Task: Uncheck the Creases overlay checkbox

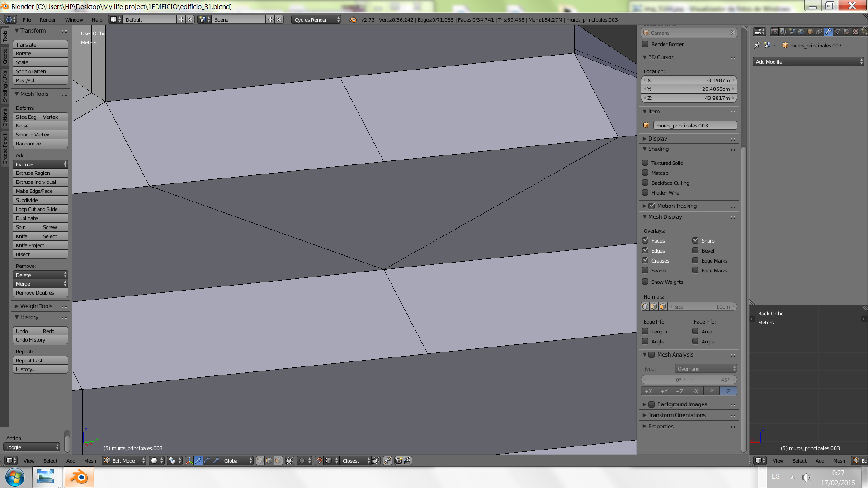Action: tap(645, 260)
